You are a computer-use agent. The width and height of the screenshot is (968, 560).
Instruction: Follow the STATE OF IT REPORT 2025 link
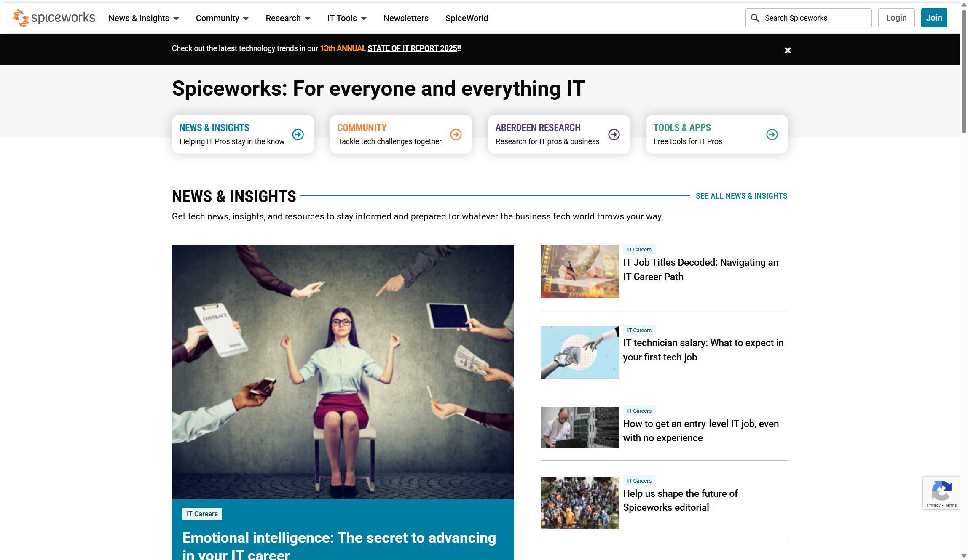tap(413, 48)
